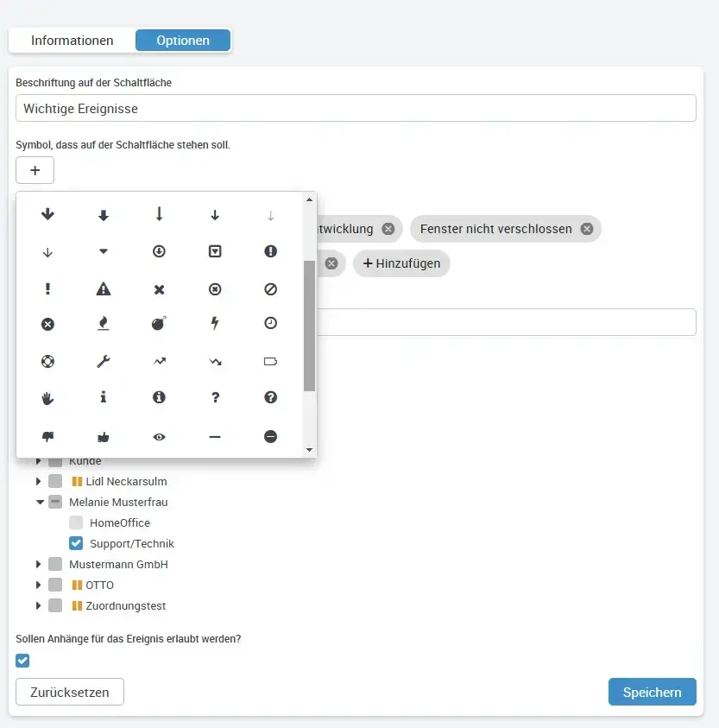Viewport: 719px width, 728px height.
Task: Pick the warning triangle symbol
Action: click(104, 289)
